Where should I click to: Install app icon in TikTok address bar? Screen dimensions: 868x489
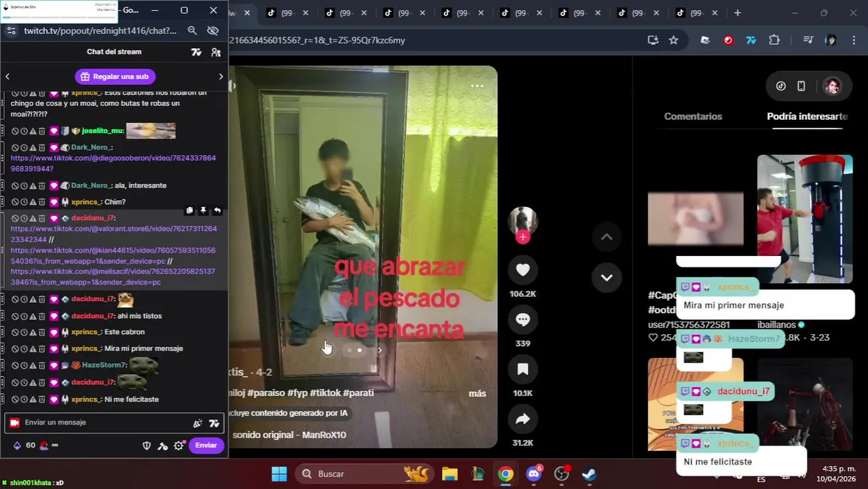[x=653, y=40]
